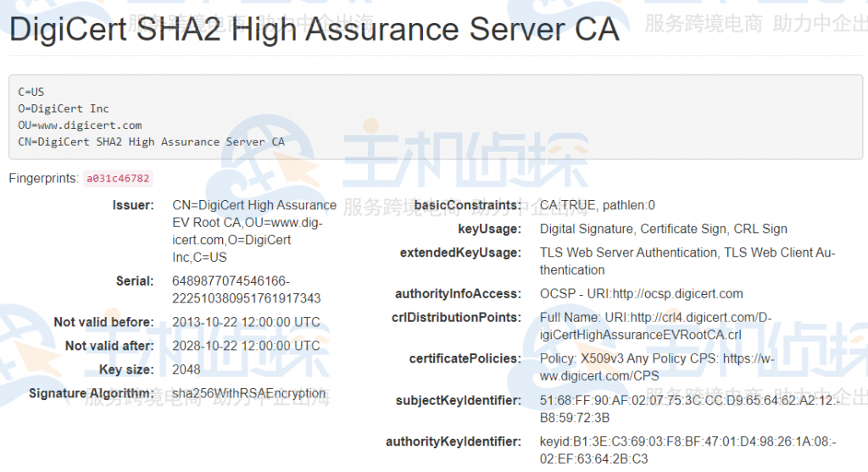The height and width of the screenshot is (472, 868).
Task: Click the DigiCert SHA2 High Assurance Server CA heading
Action: (314, 29)
